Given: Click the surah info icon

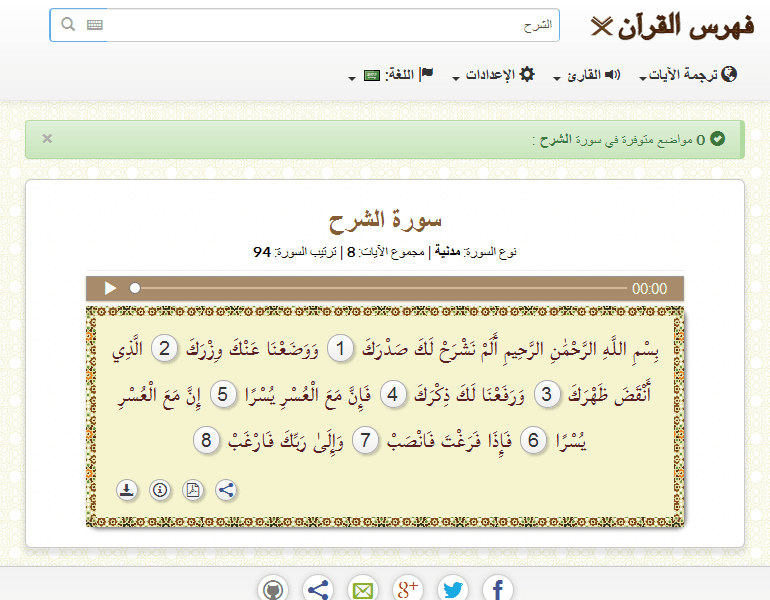Looking at the screenshot, I should pos(160,490).
